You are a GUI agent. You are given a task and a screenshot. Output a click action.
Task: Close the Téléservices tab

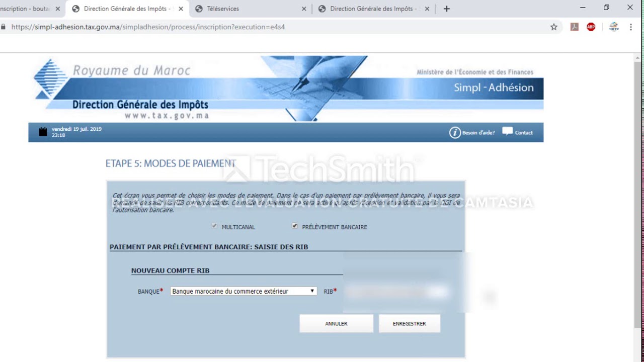[304, 9]
